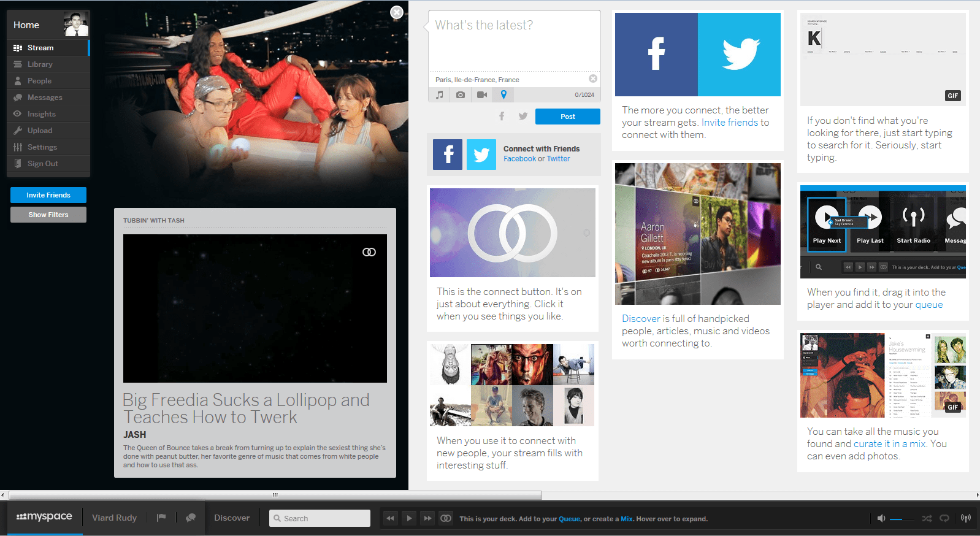Click the queue link

click(x=929, y=305)
